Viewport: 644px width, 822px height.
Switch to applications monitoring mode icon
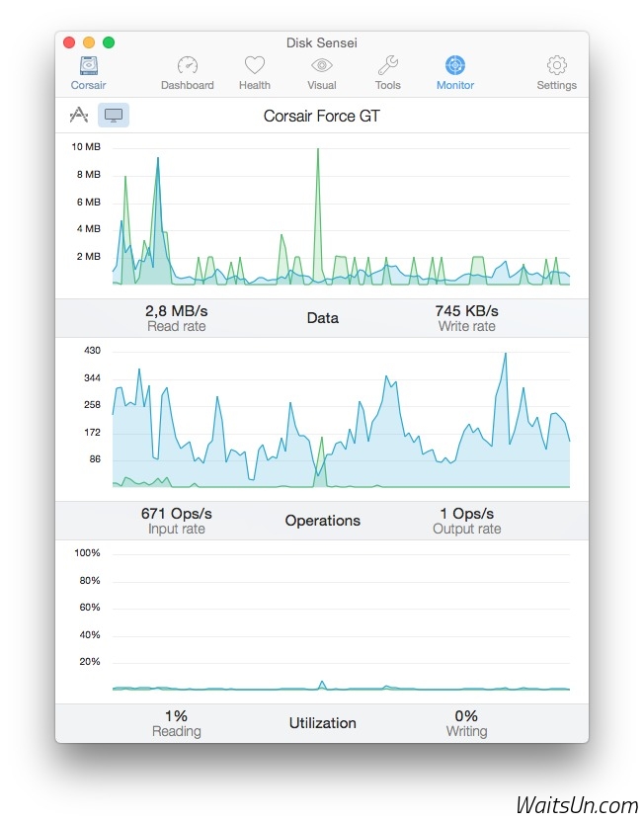[x=79, y=116]
